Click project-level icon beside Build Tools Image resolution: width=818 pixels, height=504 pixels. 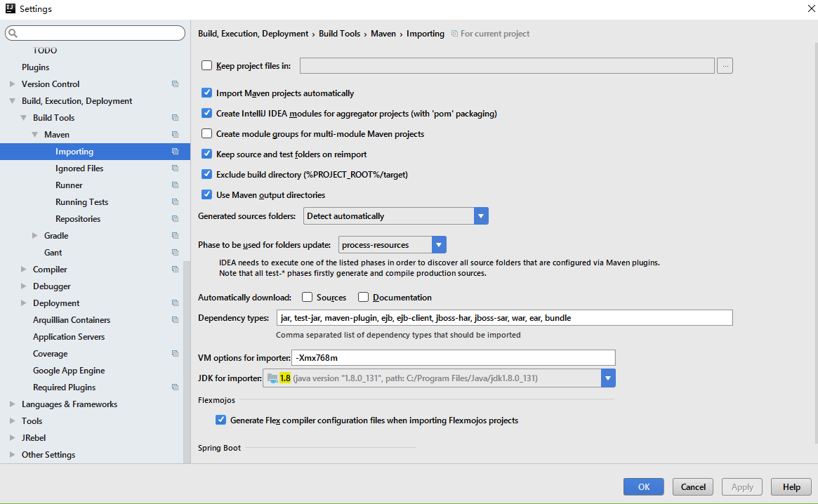point(176,118)
